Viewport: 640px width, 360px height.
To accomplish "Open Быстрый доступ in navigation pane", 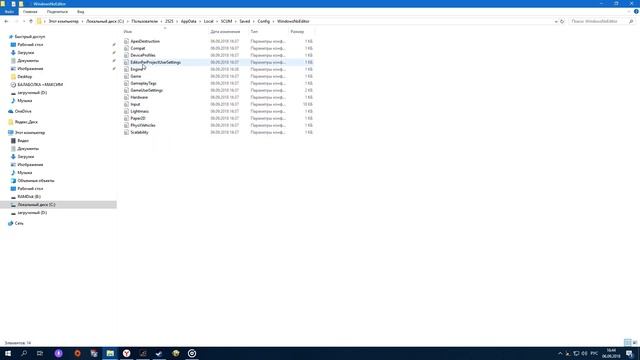I will tap(30, 37).
